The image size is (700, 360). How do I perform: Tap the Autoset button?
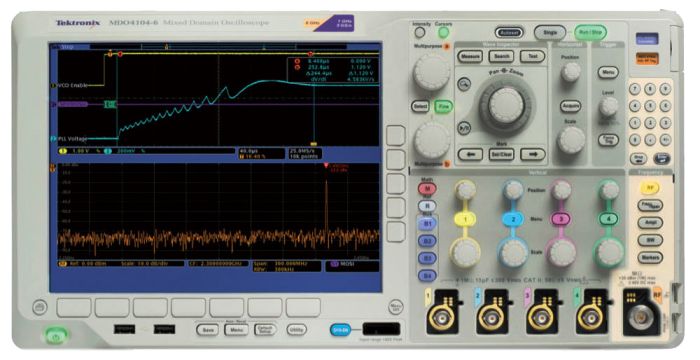click(509, 33)
